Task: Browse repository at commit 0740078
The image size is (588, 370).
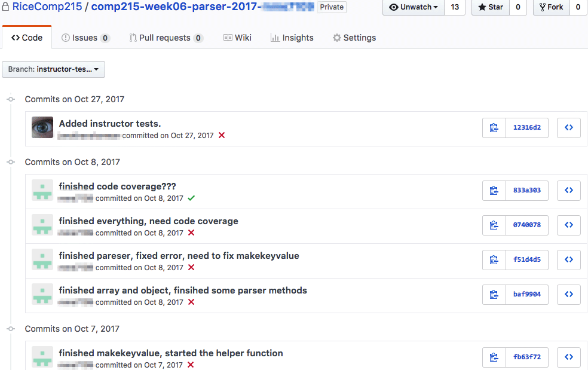Action: (568, 225)
